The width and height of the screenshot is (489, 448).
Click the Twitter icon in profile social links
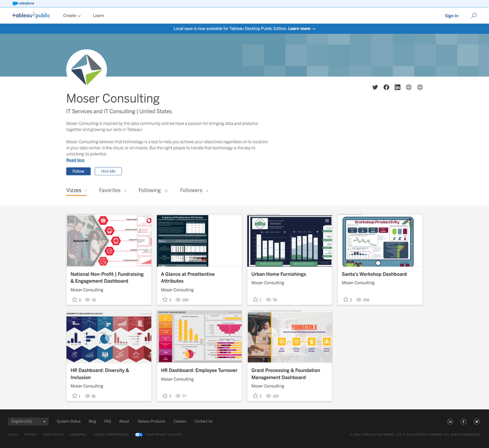pos(375,87)
